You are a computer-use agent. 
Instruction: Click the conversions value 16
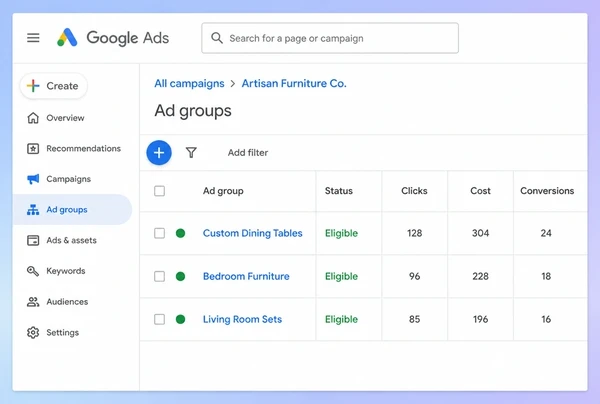click(x=546, y=319)
